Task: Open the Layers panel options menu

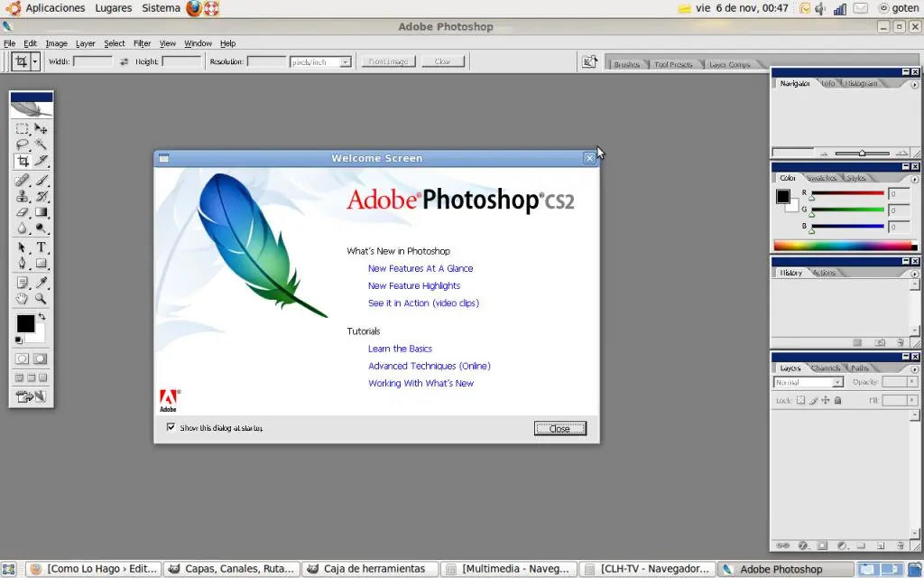Action: [x=914, y=369]
